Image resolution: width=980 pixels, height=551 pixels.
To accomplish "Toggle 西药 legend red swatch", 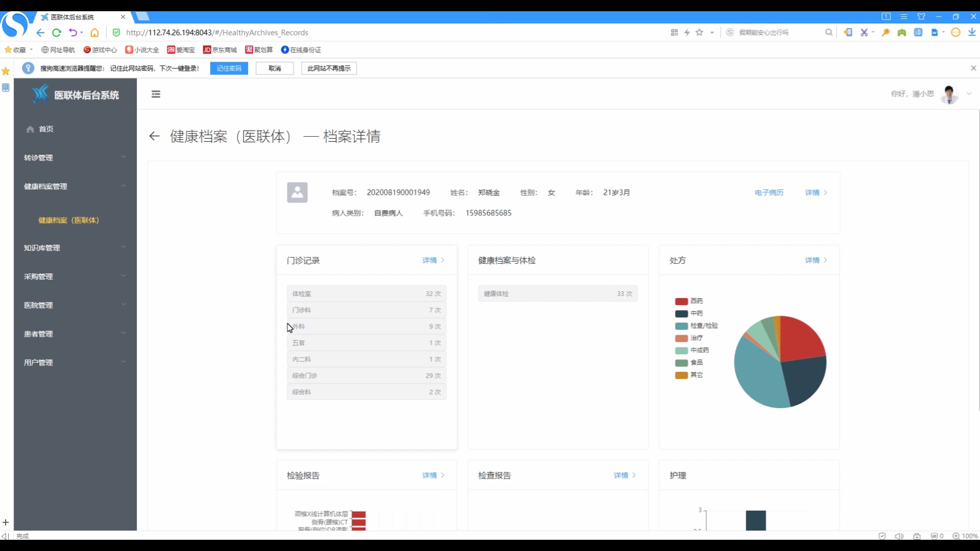I will [x=681, y=302].
